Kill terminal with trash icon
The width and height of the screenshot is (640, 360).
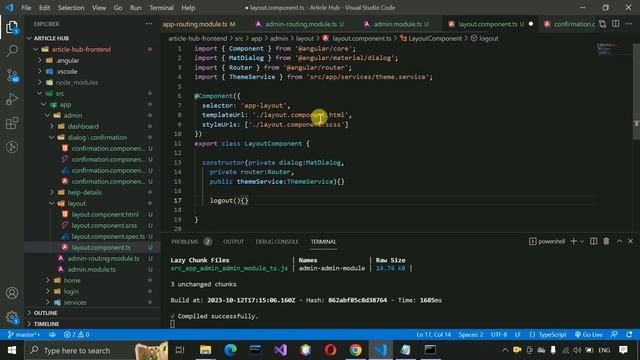[606, 241]
